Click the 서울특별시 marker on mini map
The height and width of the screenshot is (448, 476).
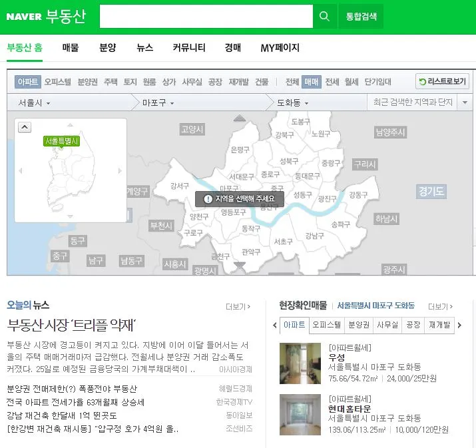(61, 141)
